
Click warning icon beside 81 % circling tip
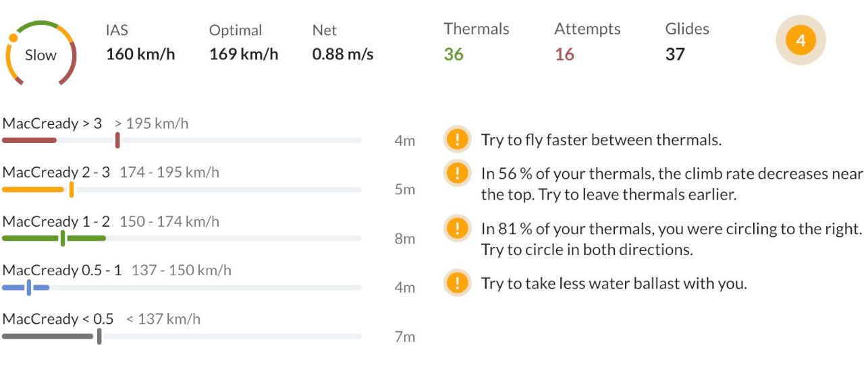click(x=457, y=229)
